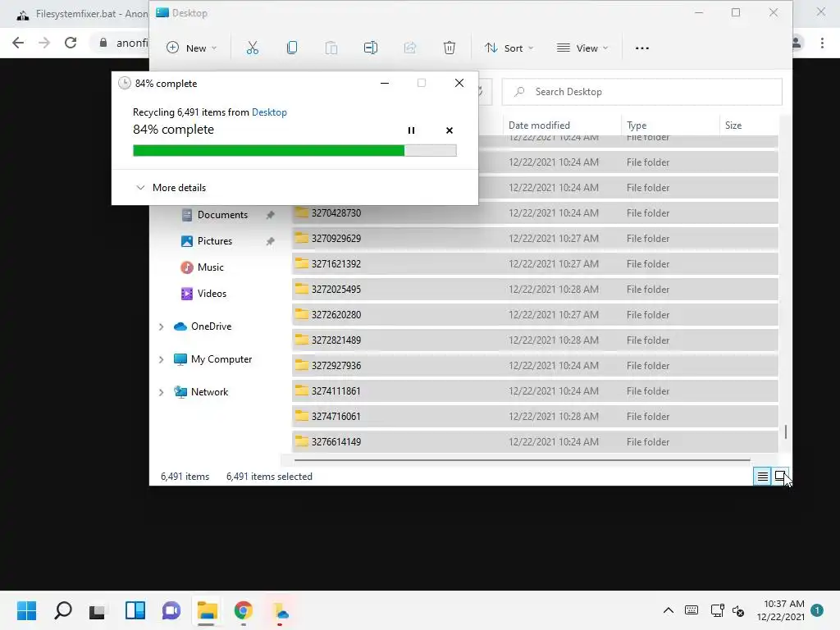The height and width of the screenshot is (630, 840).
Task: Open Windows Start menu
Action: (x=26, y=610)
